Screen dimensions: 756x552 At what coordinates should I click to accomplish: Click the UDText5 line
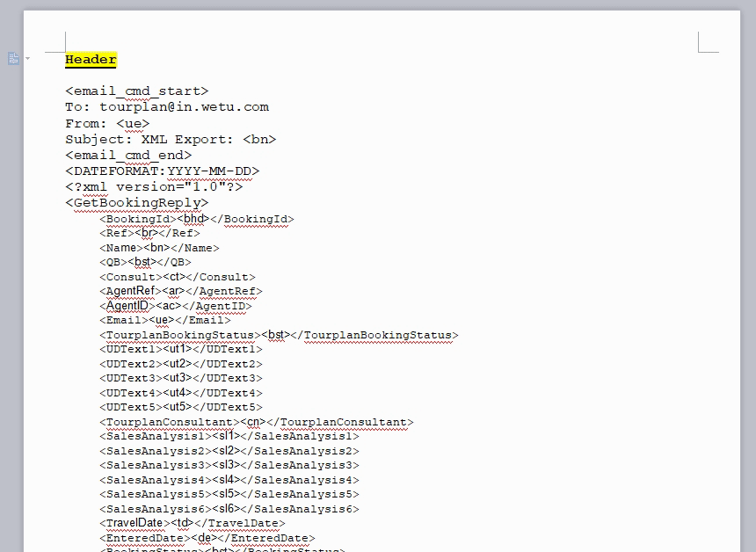(x=181, y=407)
